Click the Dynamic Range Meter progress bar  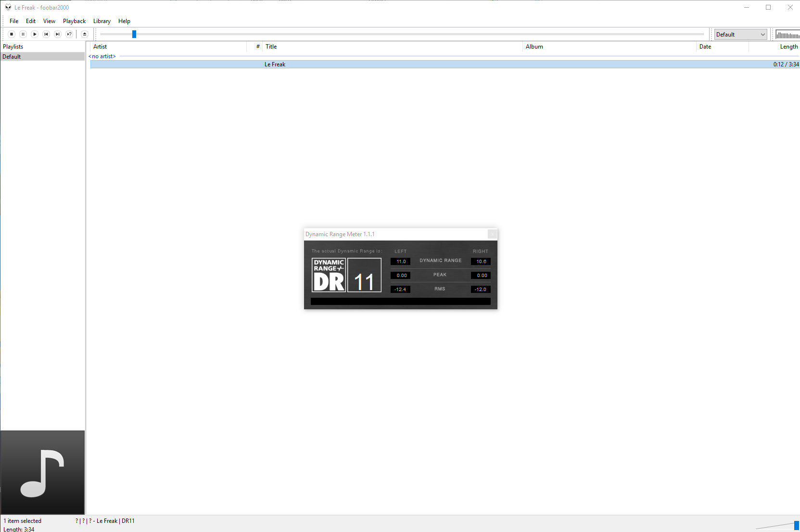click(x=401, y=302)
